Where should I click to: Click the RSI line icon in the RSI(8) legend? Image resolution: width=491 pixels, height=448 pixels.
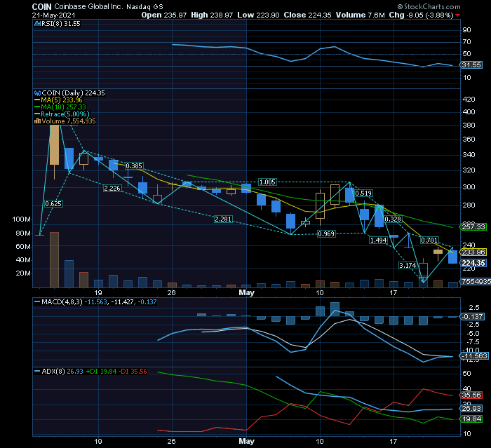[37, 24]
